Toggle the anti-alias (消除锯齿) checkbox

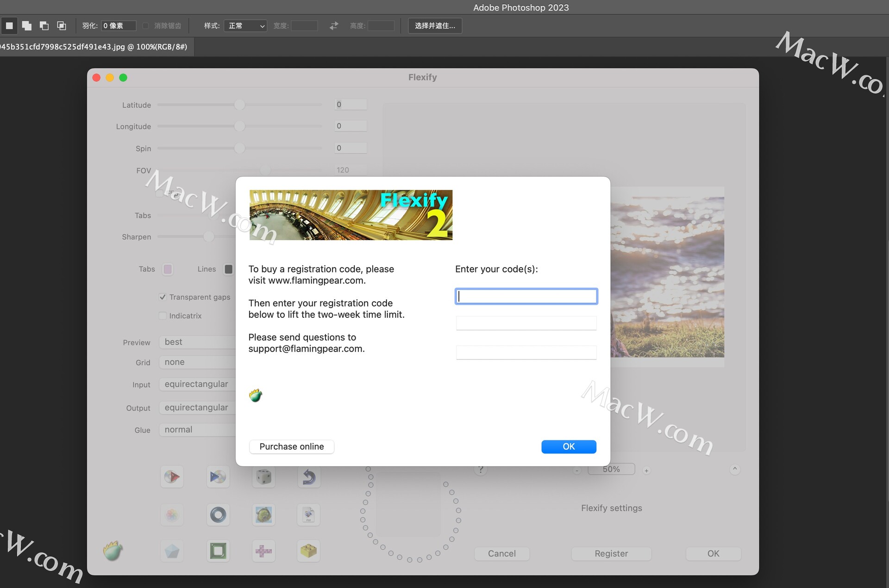point(145,26)
